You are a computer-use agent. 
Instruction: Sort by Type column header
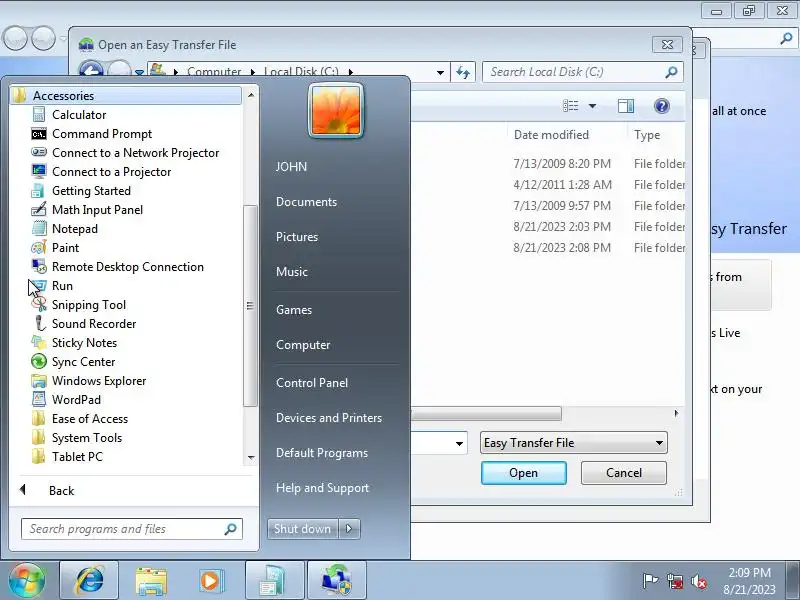[647, 135]
